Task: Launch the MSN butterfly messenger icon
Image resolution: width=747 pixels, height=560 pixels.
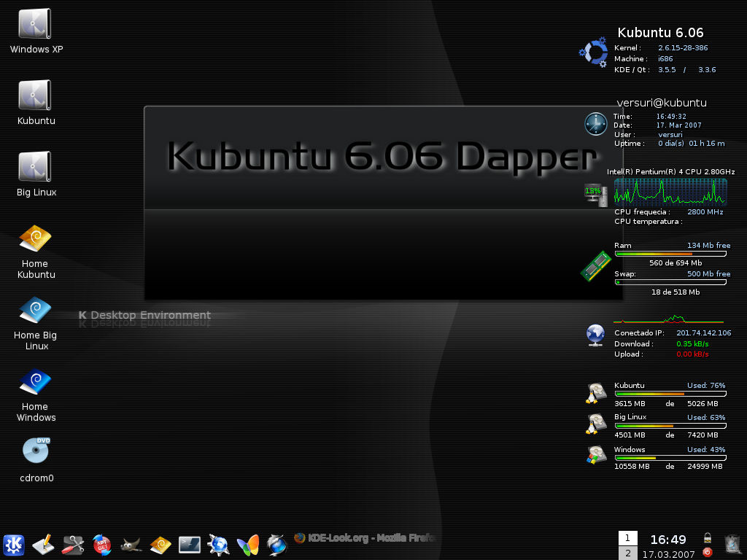Action: click(248, 545)
